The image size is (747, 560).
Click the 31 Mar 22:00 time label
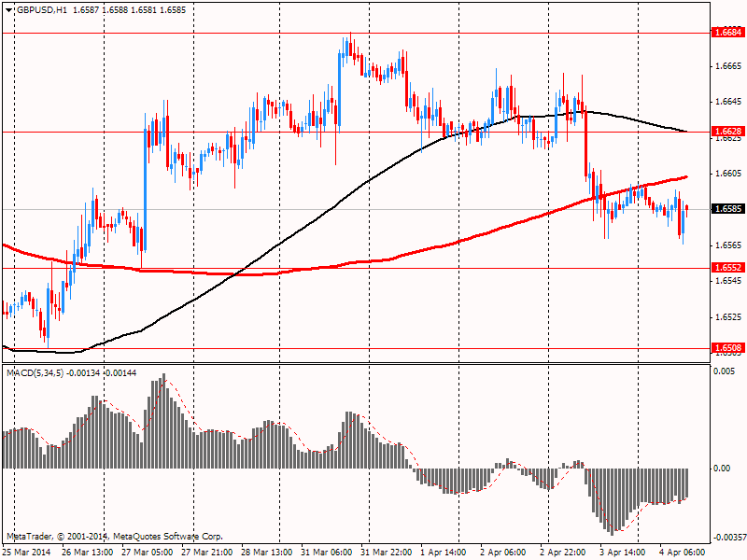pyautogui.click(x=387, y=553)
